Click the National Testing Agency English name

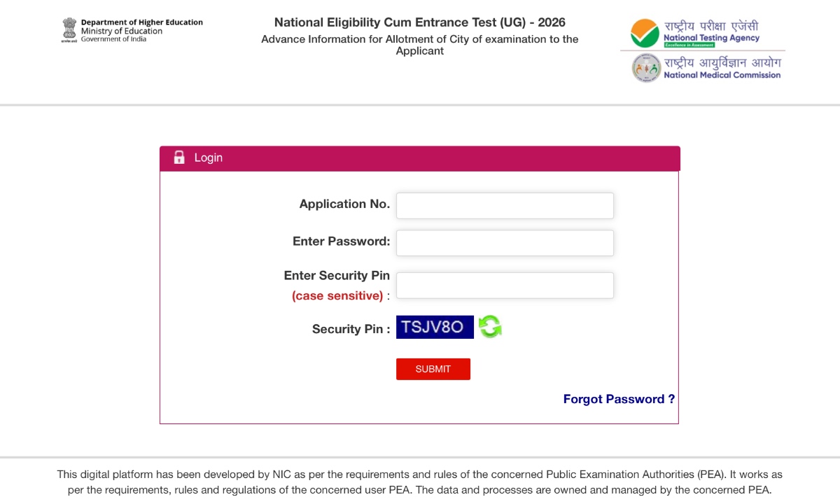tap(711, 38)
